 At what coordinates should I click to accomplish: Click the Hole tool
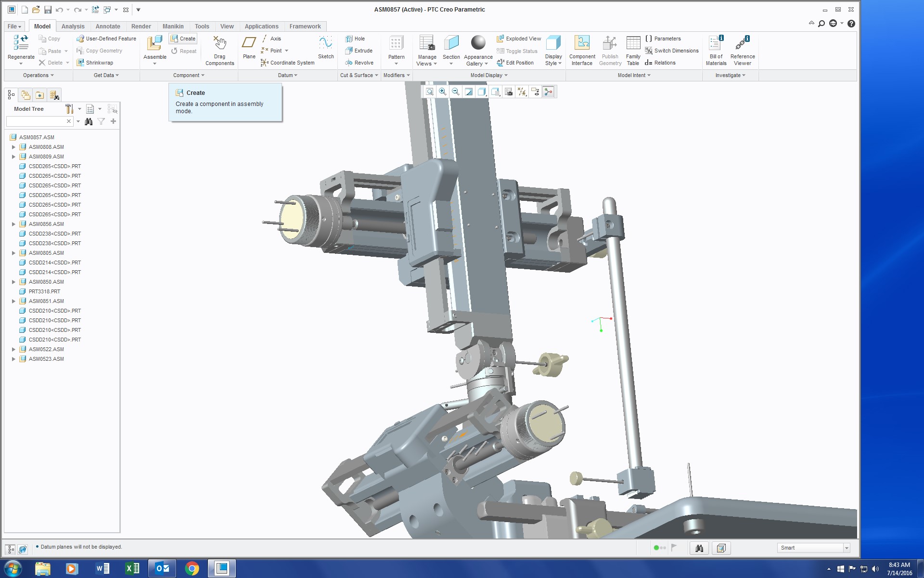355,39
